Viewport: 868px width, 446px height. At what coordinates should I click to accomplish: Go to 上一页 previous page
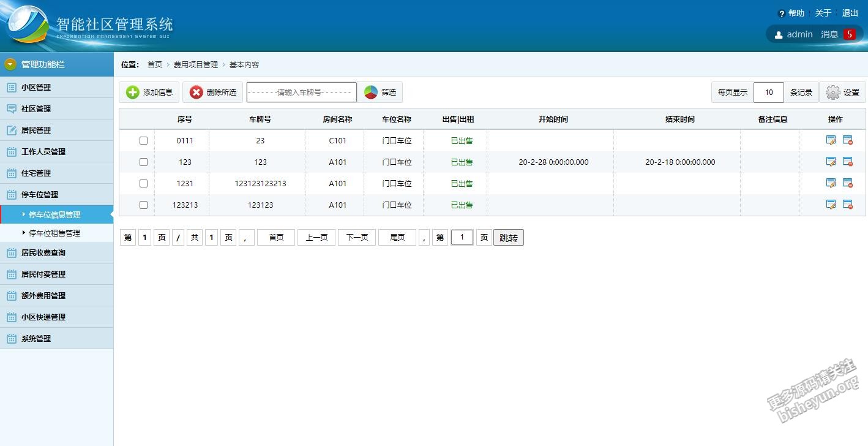tap(316, 237)
